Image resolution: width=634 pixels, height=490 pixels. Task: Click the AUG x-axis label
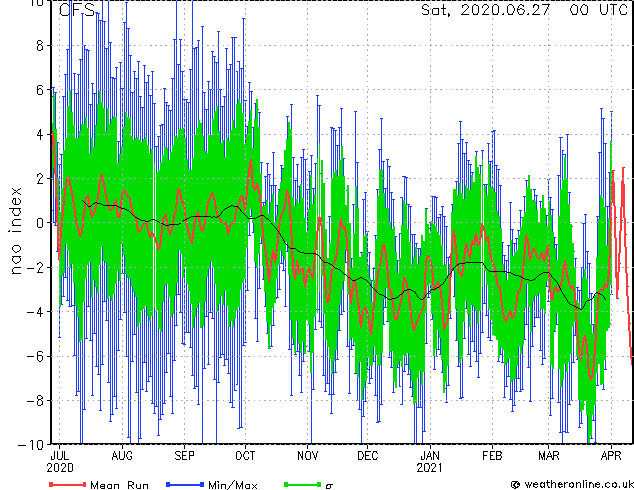coord(122,456)
